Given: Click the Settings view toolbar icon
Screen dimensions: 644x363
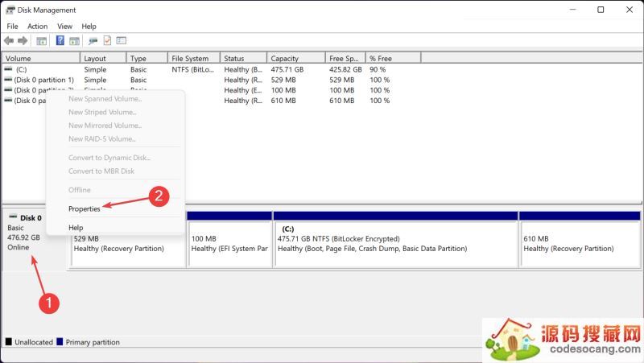Looking at the screenshot, I should (x=122, y=40).
